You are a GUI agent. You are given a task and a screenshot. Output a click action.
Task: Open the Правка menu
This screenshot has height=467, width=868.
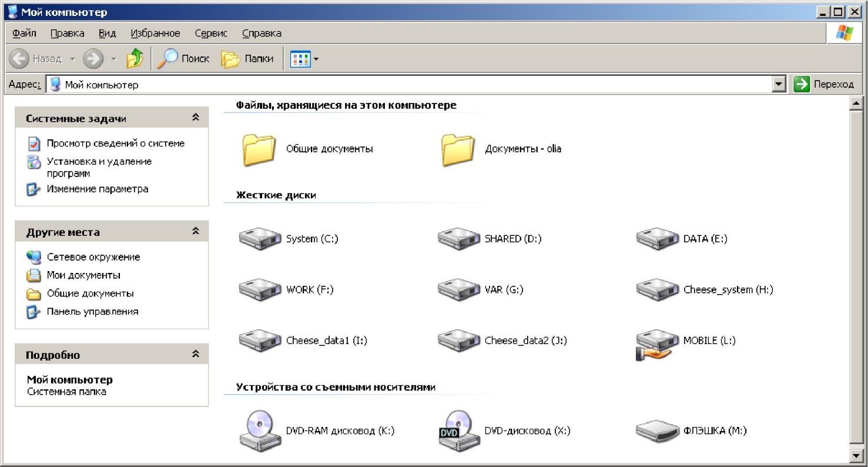(67, 33)
